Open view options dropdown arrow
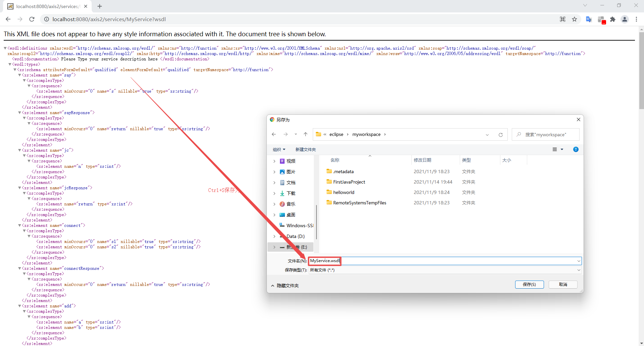Image resolution: width=644 pixels, height=346 pixels. point(562,149)
